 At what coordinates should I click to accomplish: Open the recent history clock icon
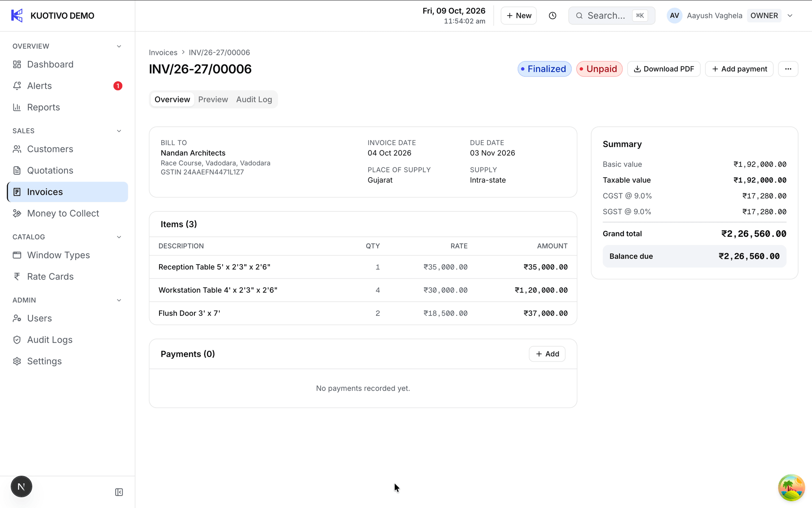point(553,15)
